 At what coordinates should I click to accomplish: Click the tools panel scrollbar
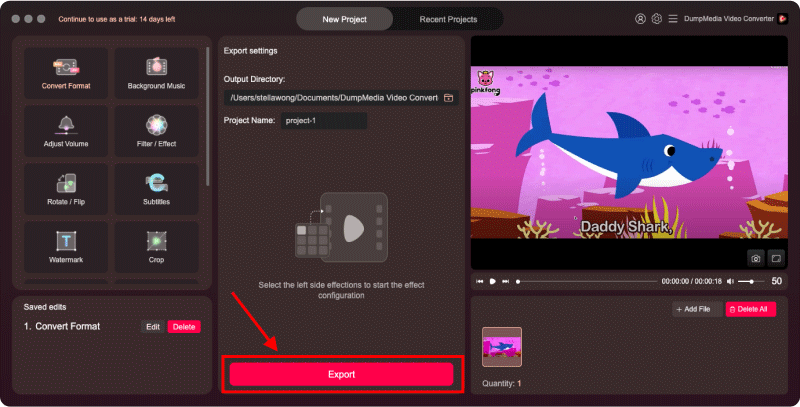(208, 116)
